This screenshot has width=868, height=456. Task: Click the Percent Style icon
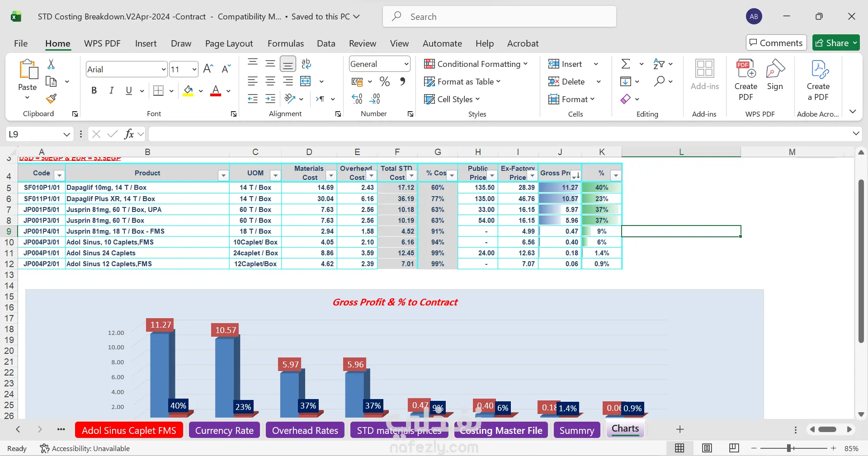[x=385, y=81]
